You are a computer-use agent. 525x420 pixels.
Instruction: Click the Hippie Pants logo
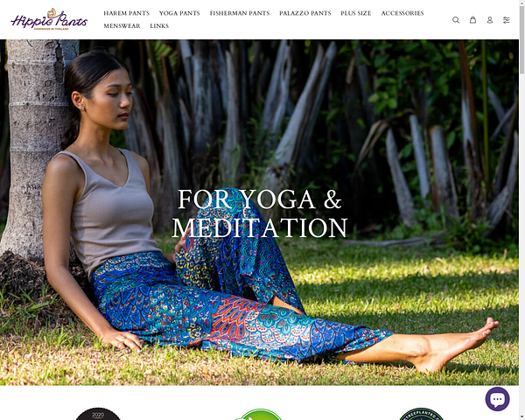pyautogui.click(x=49, y=19)
